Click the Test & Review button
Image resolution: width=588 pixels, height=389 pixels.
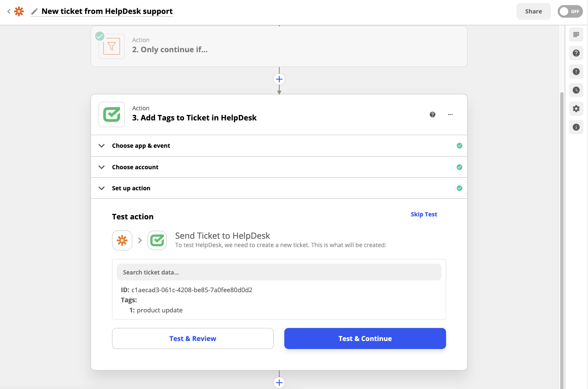pos(193,338)
